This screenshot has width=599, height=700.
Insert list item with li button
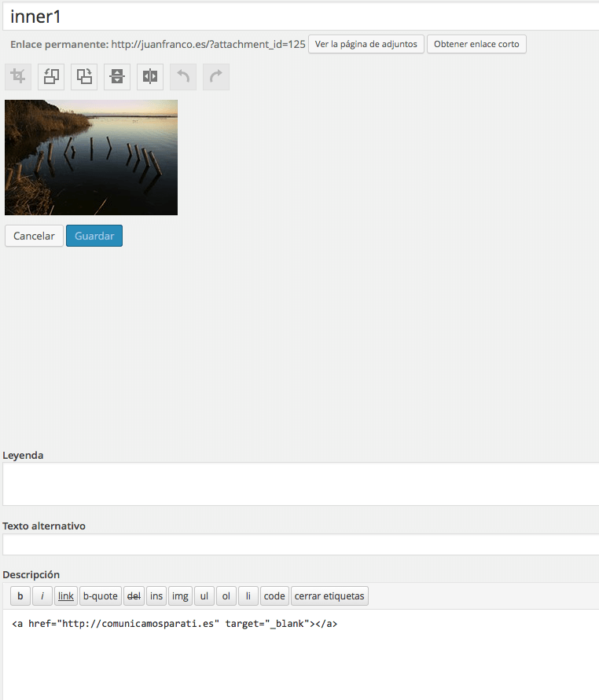pyautogui.click(x=248, y=596)
